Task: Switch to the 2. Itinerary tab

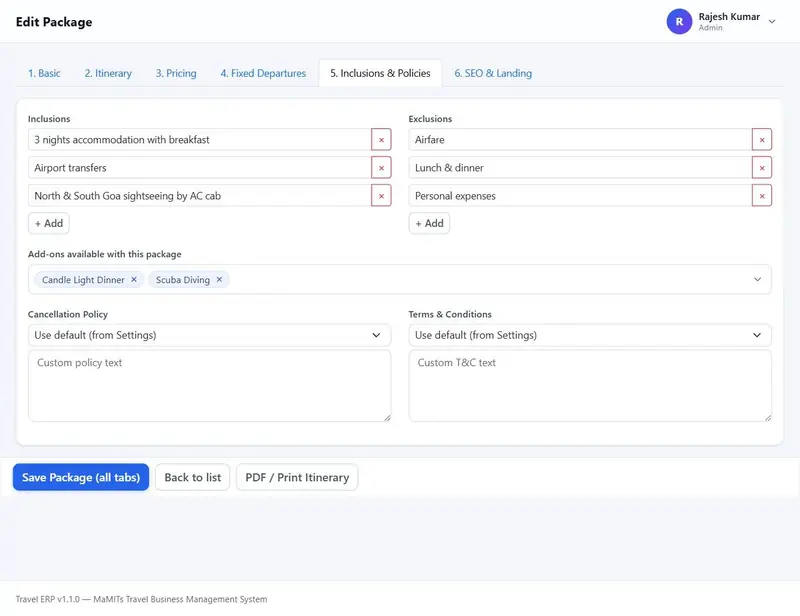Action: [x=108, y=73]
